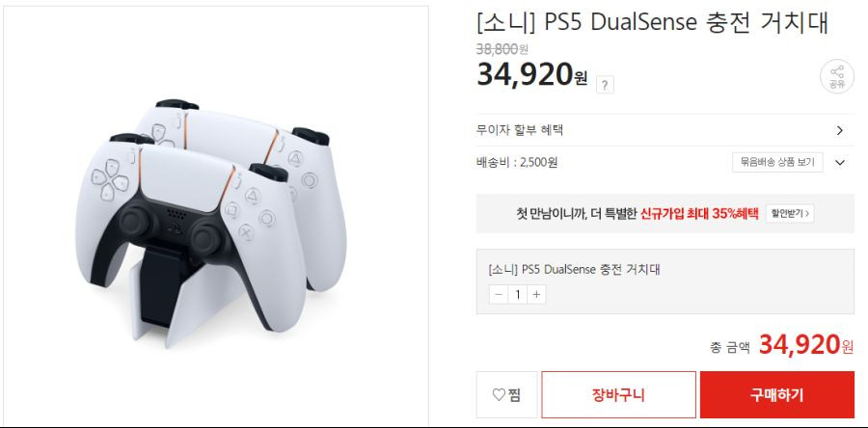Click the 무이자 할부 혜택 text row
This screenshot has width=868, height=428.
tap(665, 130)
